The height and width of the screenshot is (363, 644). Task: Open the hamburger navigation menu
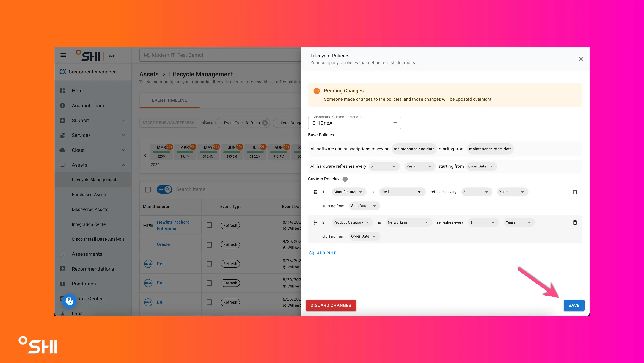64,55
